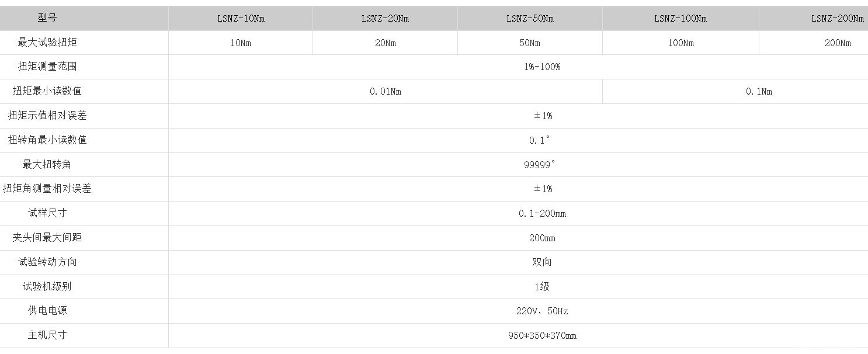
Task: Click the 99999° maximum twist angle value
Action: click(539, 165)
